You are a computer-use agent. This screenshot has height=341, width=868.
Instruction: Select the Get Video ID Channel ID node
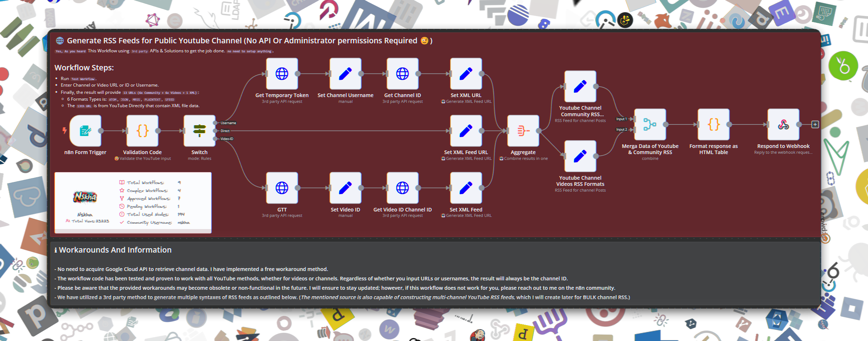tap(402, 188)
